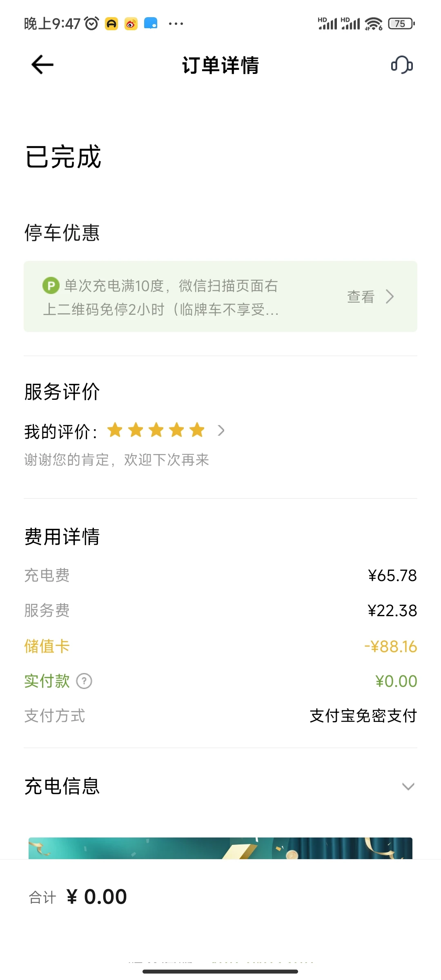
Task: Tap the question mark beside 实付款
Action: [84, 681]
